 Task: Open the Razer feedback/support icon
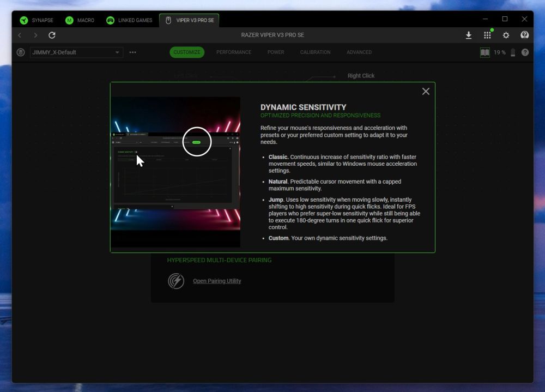524,35
